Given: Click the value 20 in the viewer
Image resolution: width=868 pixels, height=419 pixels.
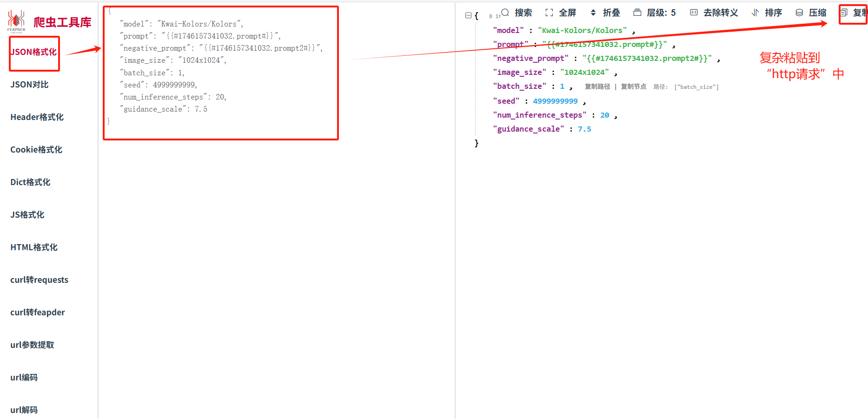Looking at the screenshot, I should click(x=604, y=115).
